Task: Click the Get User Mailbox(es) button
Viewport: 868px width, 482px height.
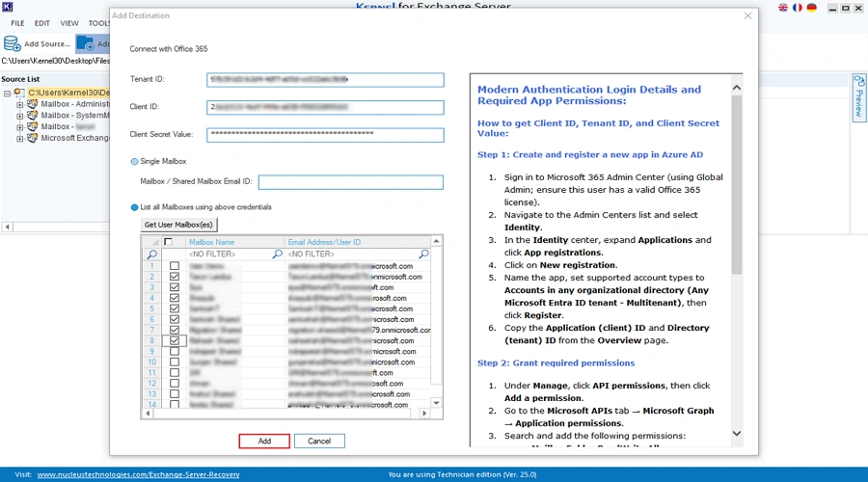Action: (178, 225)
